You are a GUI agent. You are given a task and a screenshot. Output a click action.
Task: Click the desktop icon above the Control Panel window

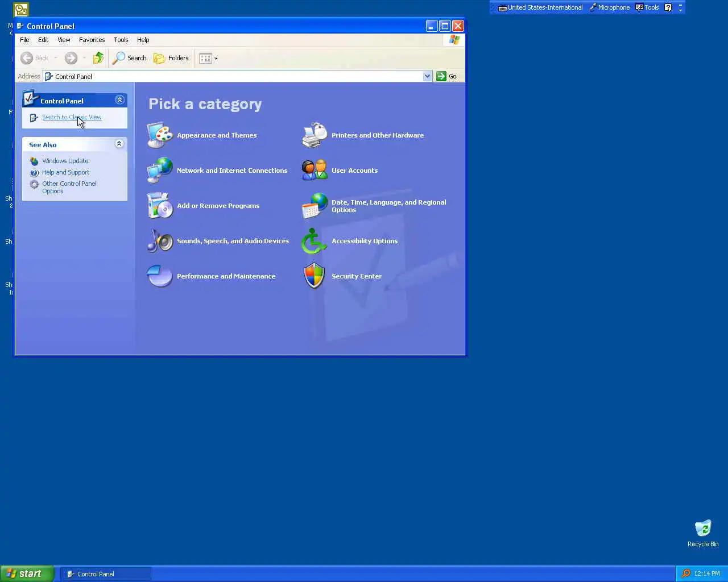coord(21,10)
